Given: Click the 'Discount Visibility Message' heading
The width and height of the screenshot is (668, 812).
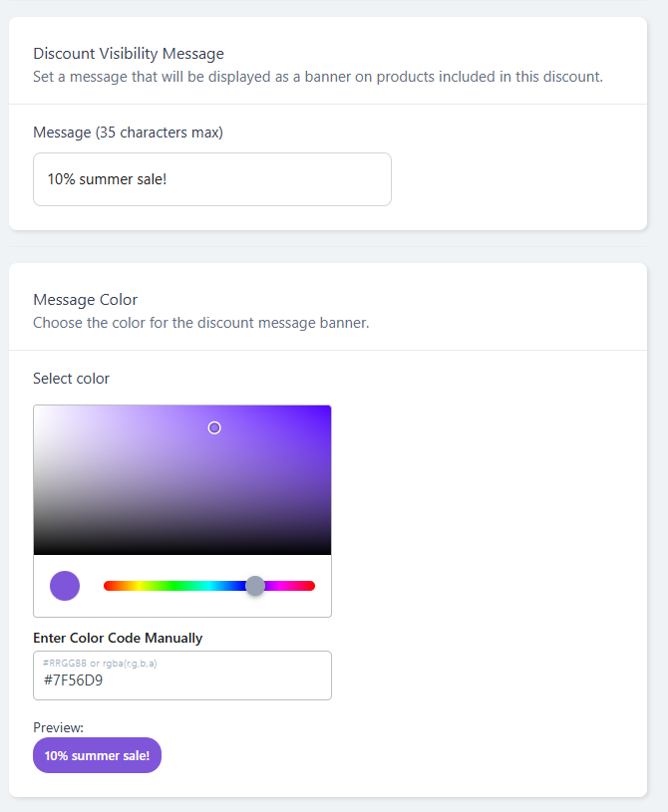Looking at the screenshot, I should point(129,54).
